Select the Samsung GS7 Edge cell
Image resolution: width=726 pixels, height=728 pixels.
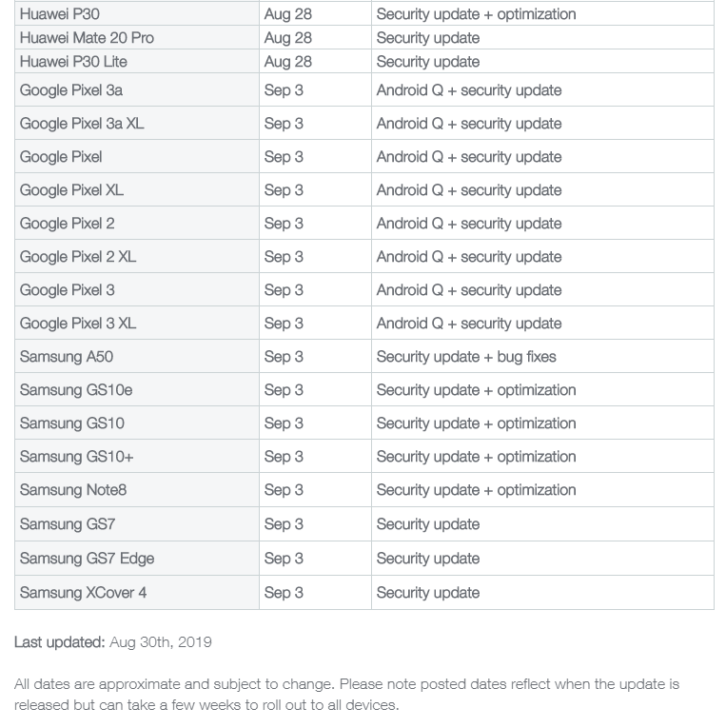[87, 559]
